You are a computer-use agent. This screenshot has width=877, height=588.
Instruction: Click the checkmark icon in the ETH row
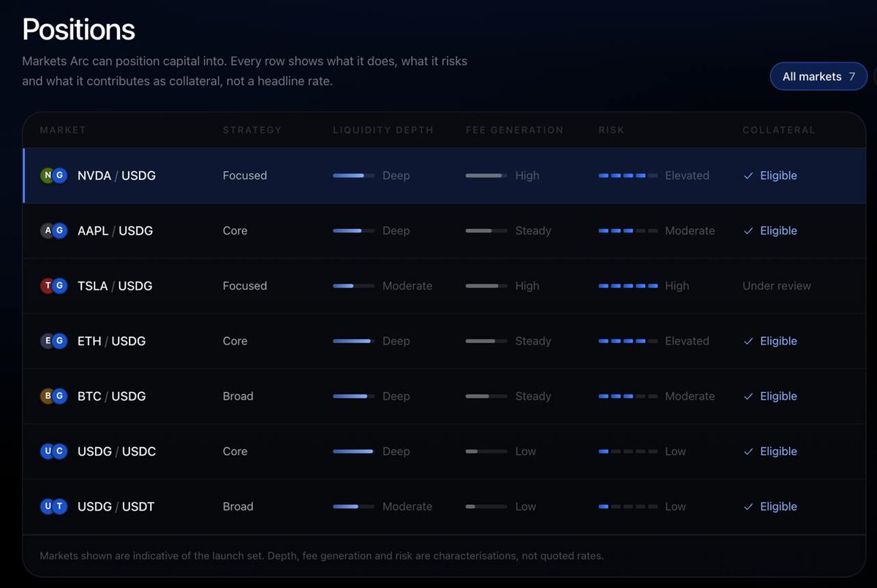coord(748,342)
